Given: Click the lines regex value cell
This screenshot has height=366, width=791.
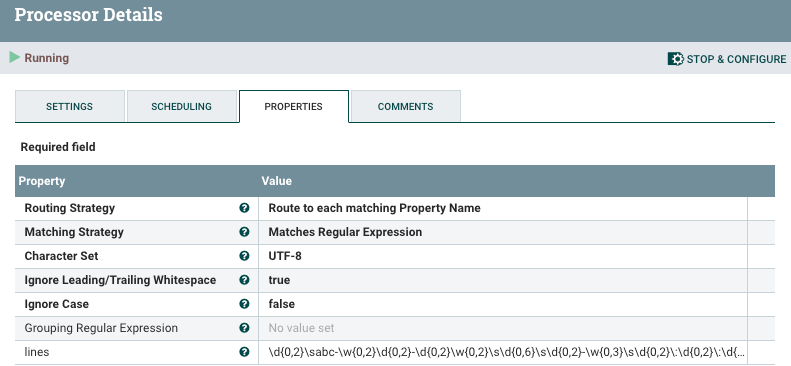Looking at the screenshot, I should click(x=502, y=352).
